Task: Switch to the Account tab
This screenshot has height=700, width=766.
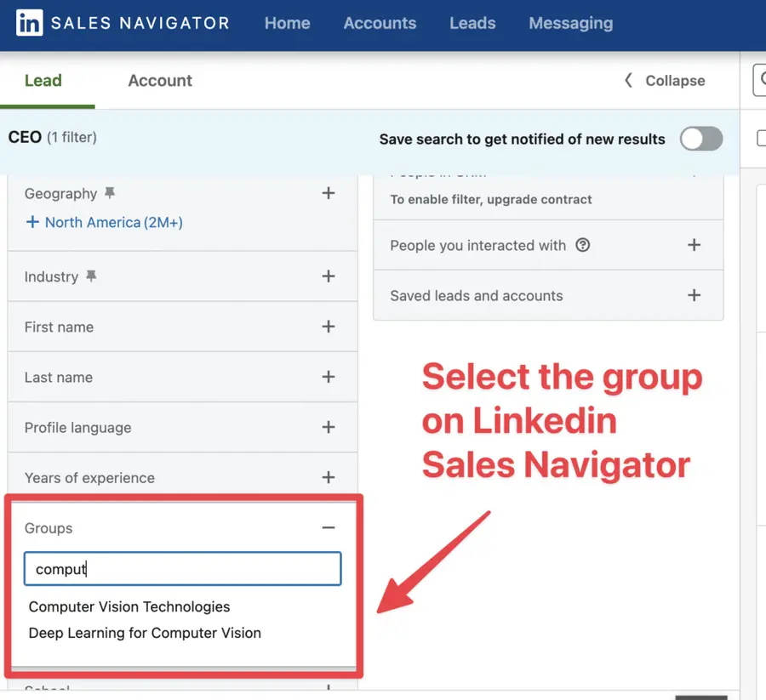Action: (160, 80)
